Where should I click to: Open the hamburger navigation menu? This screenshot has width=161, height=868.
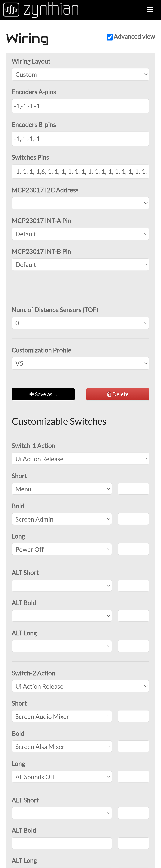tap(150, 9)
